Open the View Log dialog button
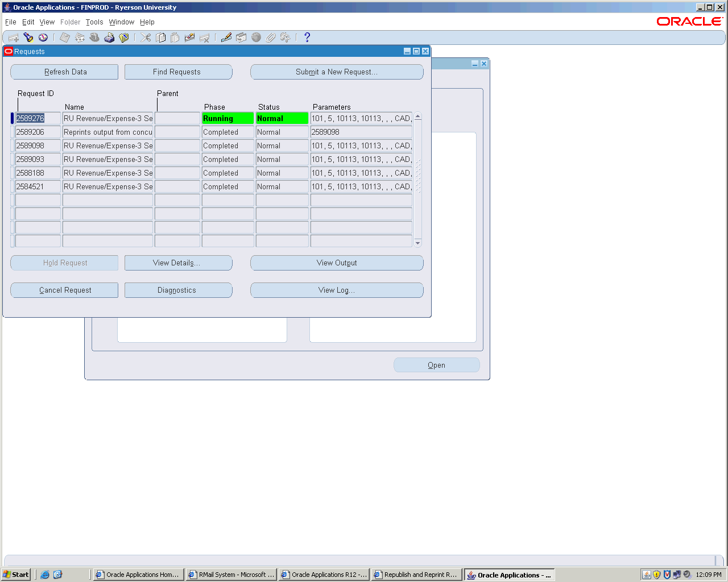 (337, 290)
